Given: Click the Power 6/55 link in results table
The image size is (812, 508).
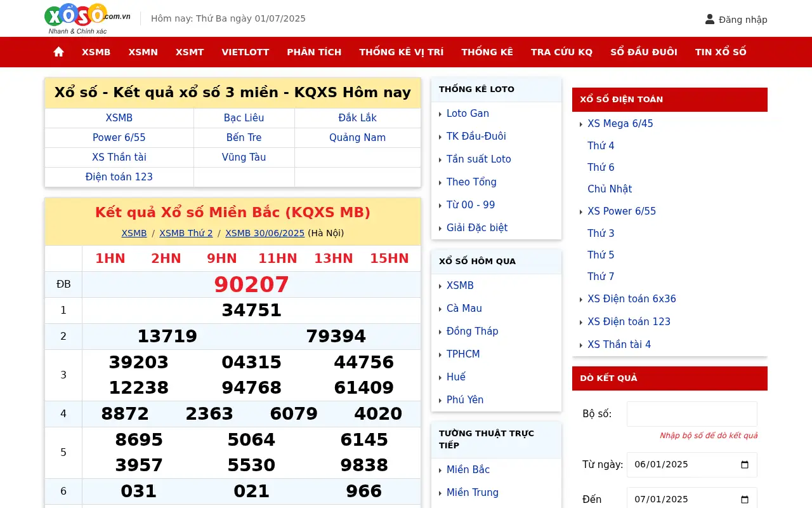Looking at the screenshot, I should 119,138.
